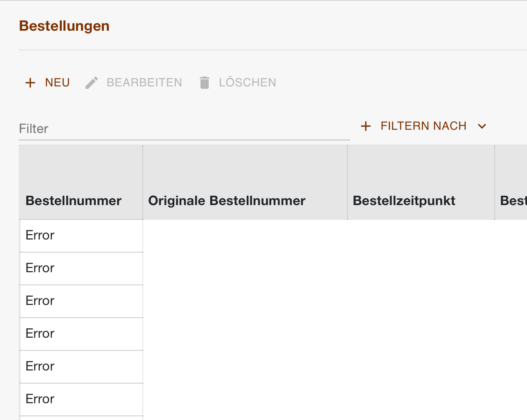
Task: Create a new order using NEU
Action: click(x=57, y=82)
